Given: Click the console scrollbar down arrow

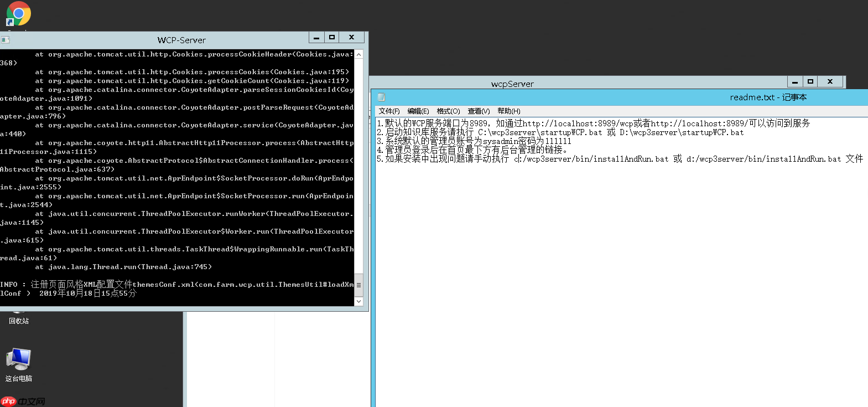Looking at the screenshot, I should 358,301.
